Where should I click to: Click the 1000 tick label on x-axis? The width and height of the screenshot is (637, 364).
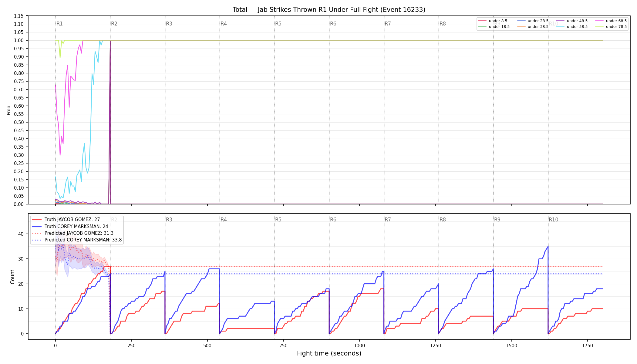[x=359, y=345]
